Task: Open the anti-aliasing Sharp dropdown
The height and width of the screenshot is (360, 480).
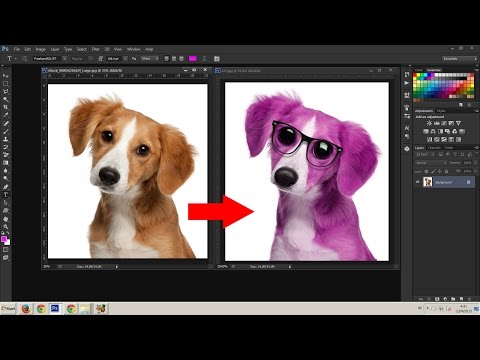Action: click(x=149, y=59)
